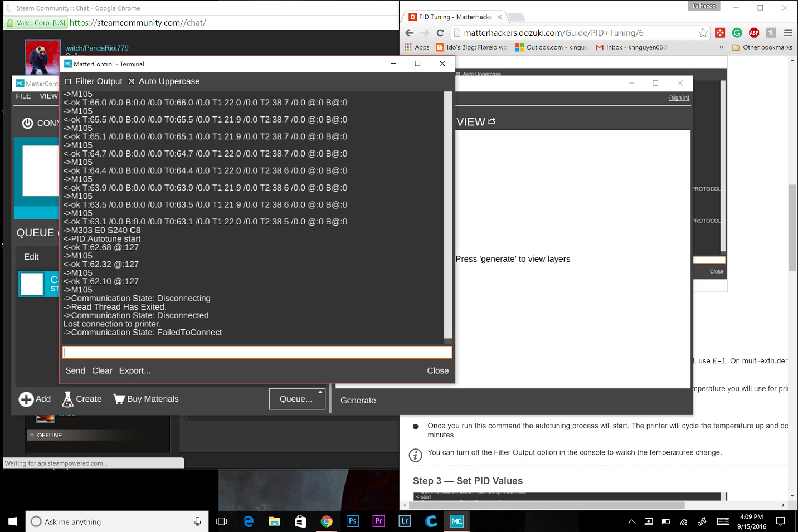Click the Add plus icon in queue
Screen dimensions: 798x532
point(26,399)
